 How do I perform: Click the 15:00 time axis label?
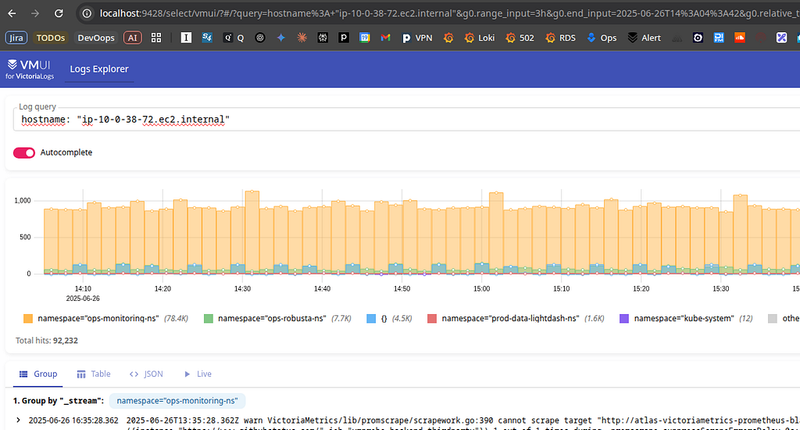481,289
